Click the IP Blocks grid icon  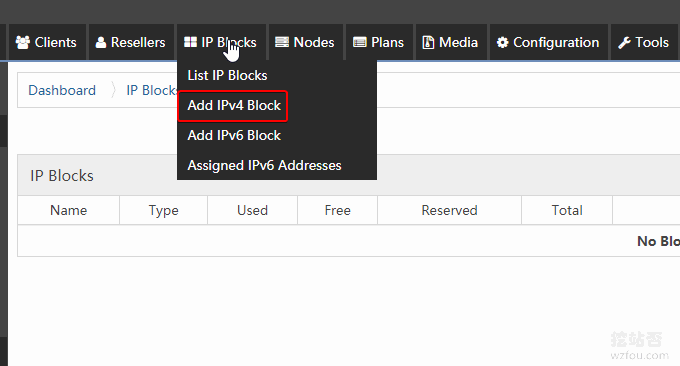point(190,42)
